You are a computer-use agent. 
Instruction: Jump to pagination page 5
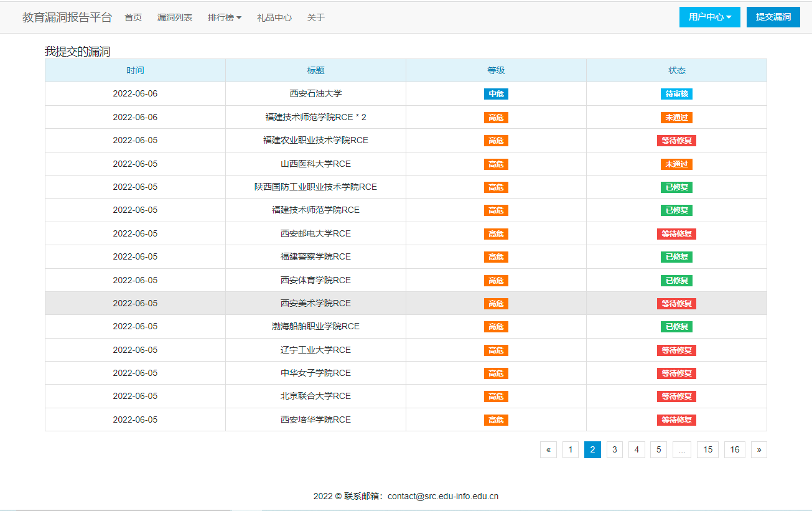click(x=659, y=449)
